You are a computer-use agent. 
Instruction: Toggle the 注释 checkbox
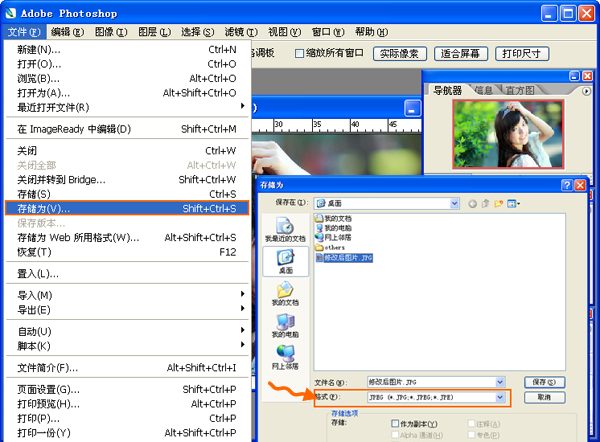click(x=471, y=423)
